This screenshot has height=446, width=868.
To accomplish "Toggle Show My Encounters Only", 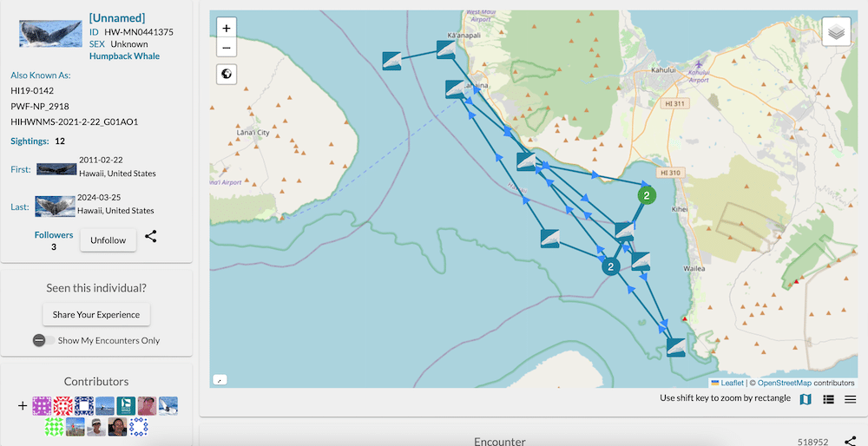I will (44, 340).
